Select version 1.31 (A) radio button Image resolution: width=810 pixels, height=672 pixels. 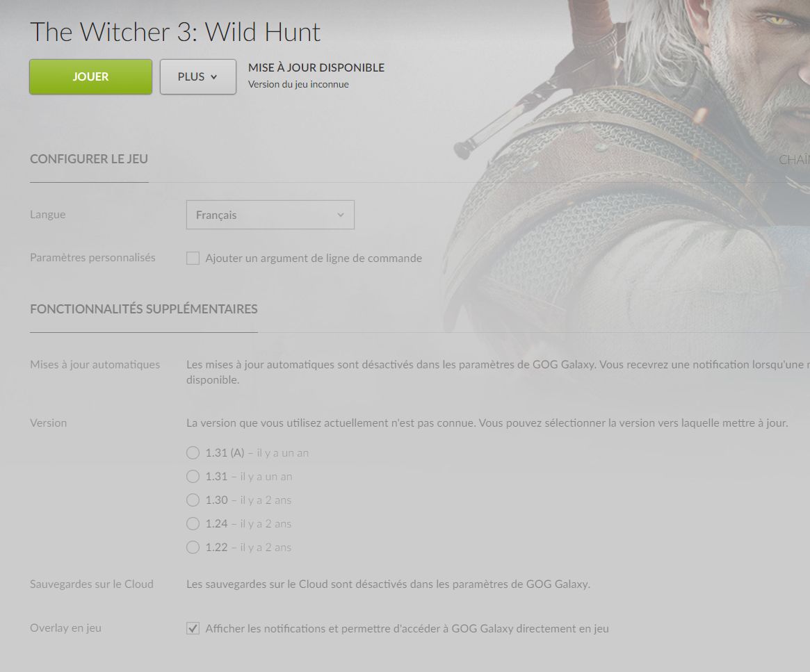[x=193, y=452]
